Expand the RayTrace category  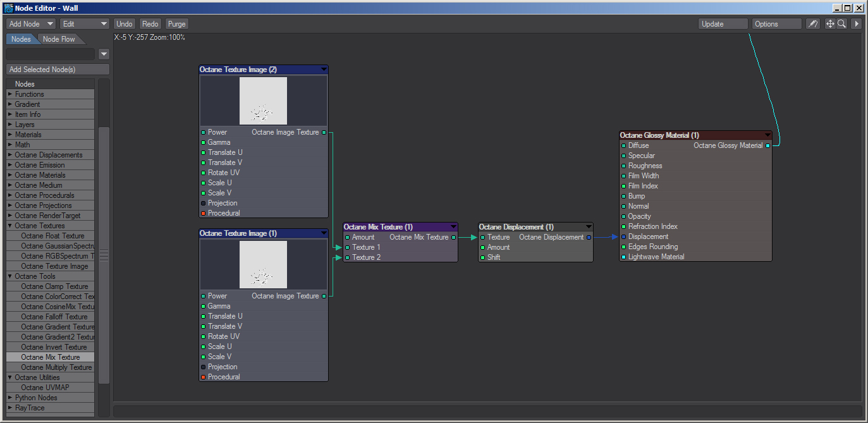[10, 408]
